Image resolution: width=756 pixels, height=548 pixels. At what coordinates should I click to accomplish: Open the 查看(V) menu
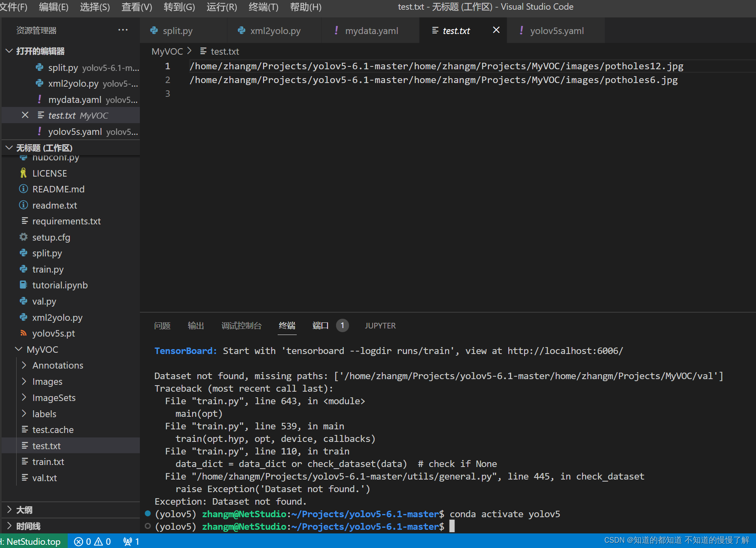click(137, 7)
